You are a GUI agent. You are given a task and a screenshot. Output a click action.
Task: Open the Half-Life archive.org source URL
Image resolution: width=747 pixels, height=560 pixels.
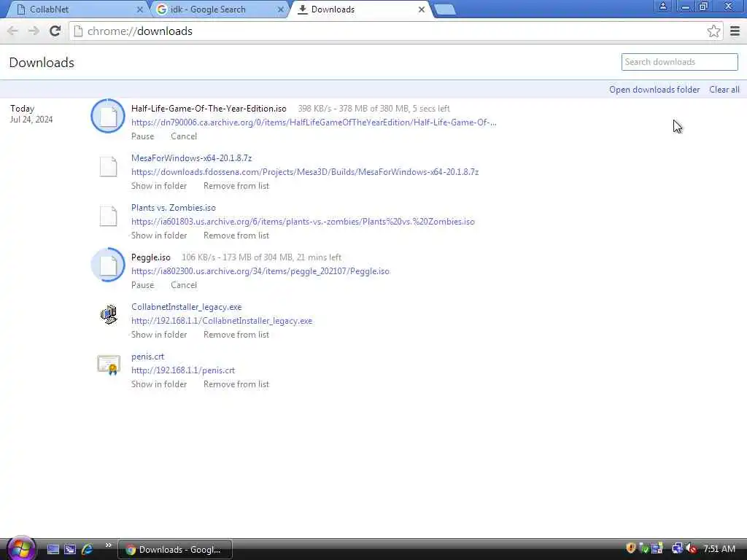[314, 122]
